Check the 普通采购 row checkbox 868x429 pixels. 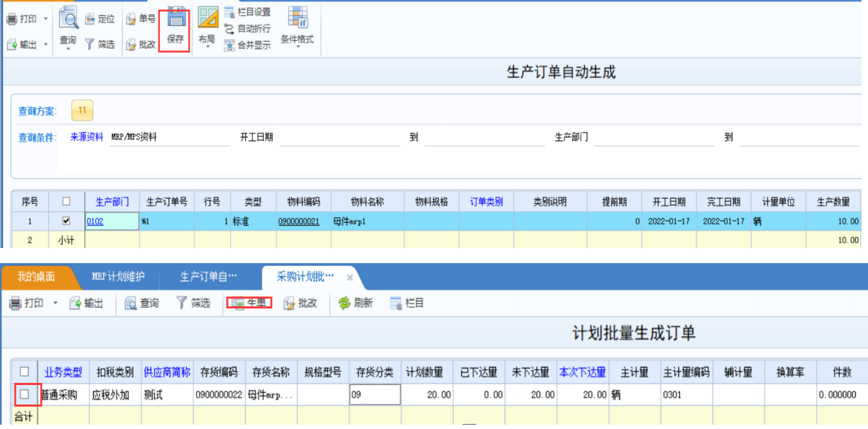tap(25, 394)
